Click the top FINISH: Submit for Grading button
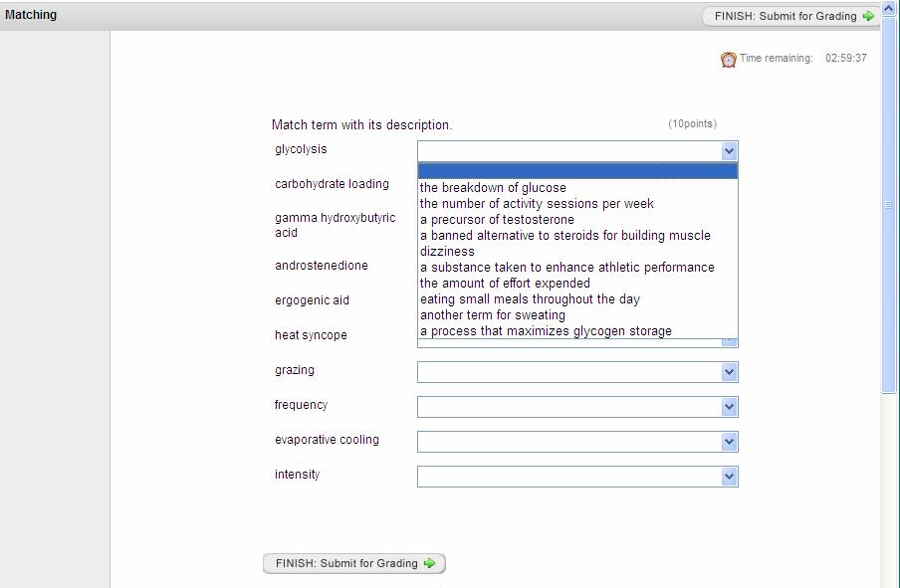 point(790,16)
